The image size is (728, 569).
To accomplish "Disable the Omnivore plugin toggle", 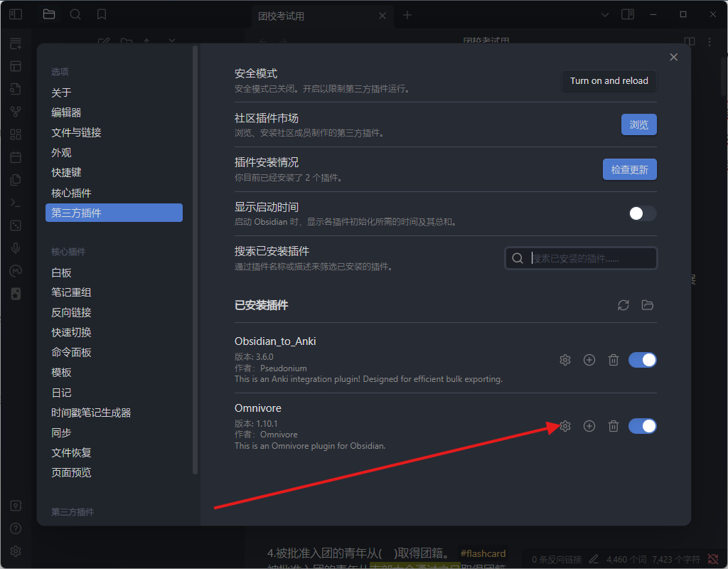I will coord(643,426).
